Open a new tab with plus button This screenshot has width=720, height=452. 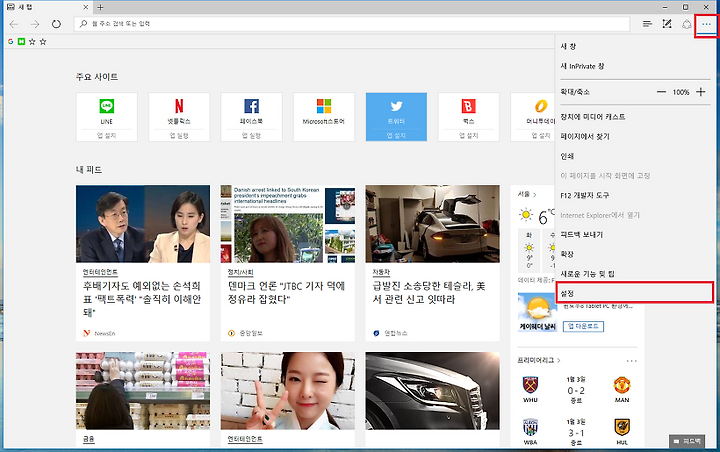[100, 7]
